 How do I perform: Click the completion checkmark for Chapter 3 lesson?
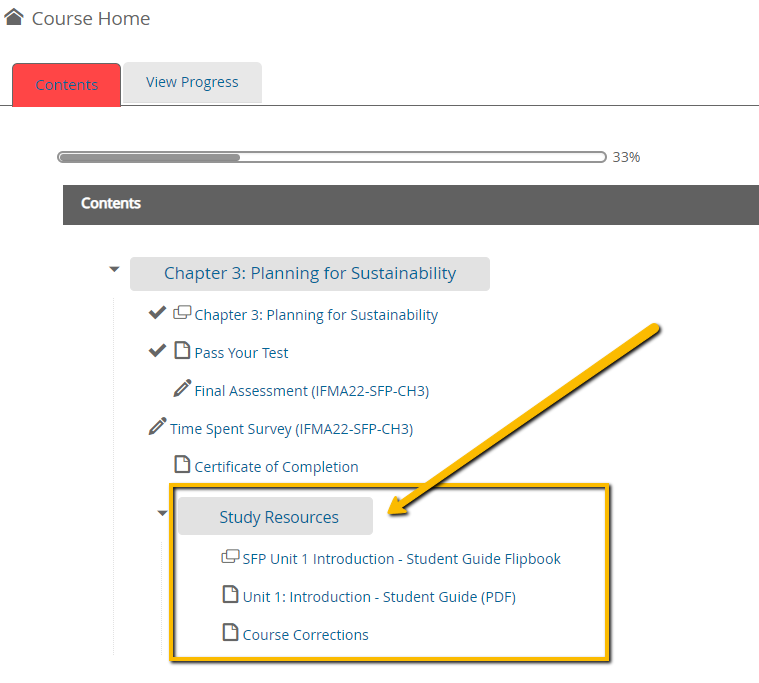coord(157,313)
